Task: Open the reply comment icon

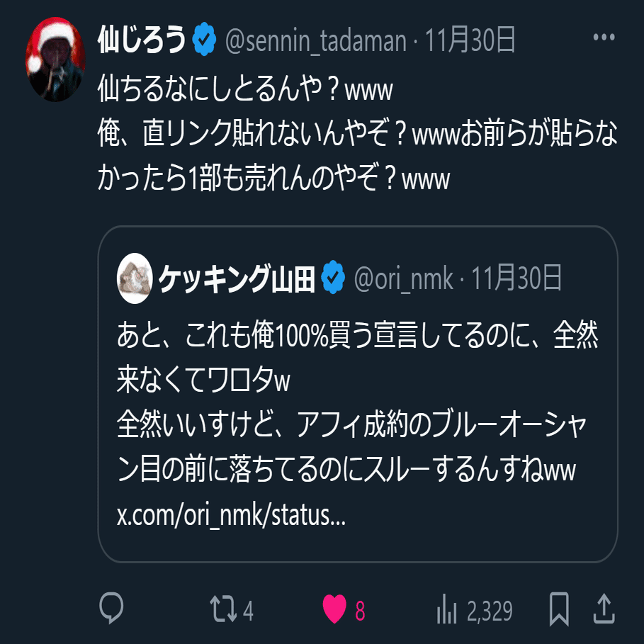Action: (111, 609)
